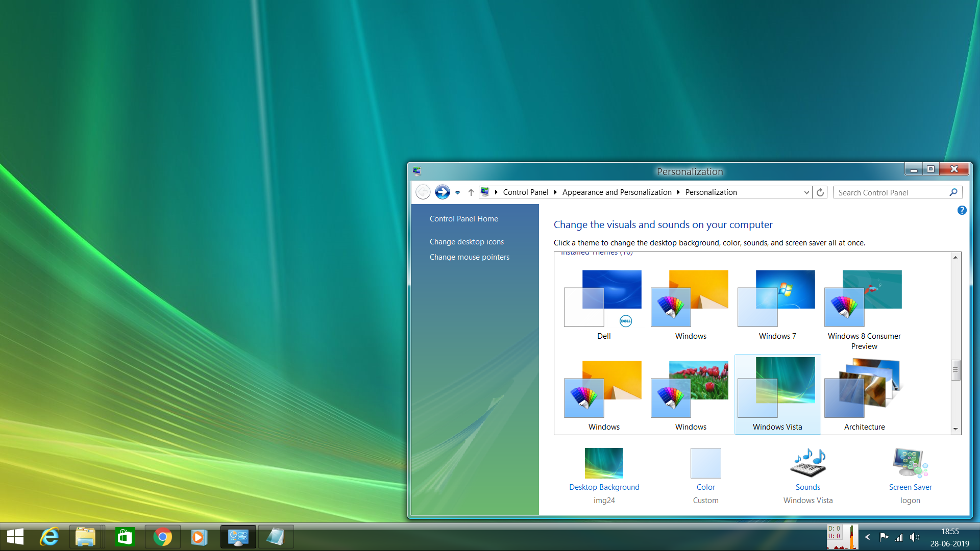Click the theme list scroll up arrow
The width and height of the screenshot is (980, 551).
pyautogui.click(x=955, y=257)
